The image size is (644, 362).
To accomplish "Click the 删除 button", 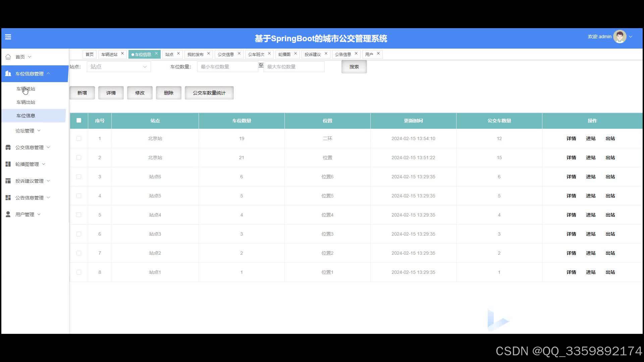I will coord(169,93).
